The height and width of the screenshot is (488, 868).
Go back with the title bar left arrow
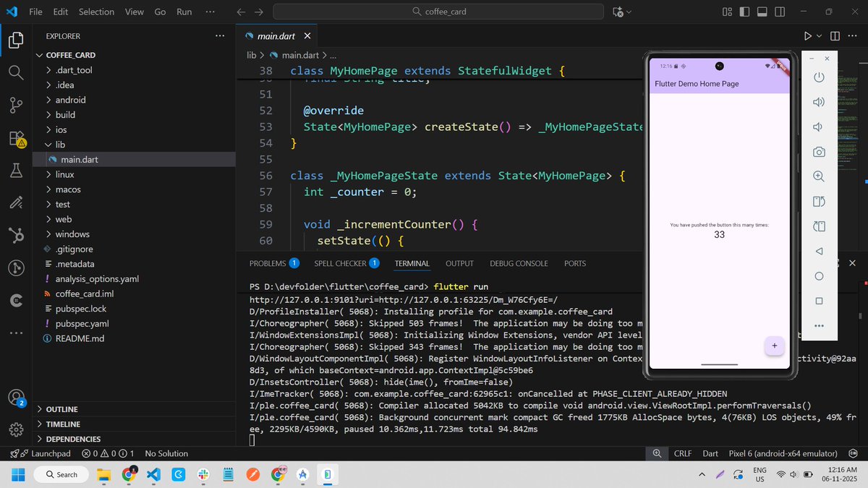pyautogui.click(x=241, y=12)
